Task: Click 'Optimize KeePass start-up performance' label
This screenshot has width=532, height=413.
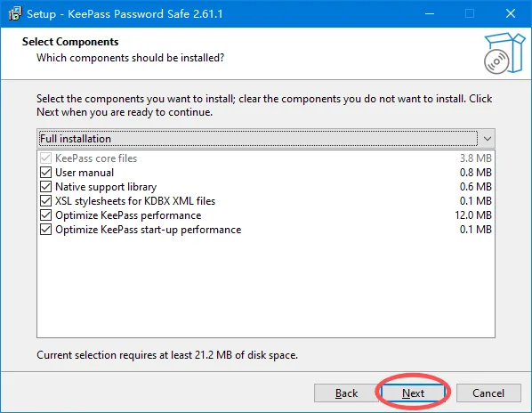Action: pos(149,230)
